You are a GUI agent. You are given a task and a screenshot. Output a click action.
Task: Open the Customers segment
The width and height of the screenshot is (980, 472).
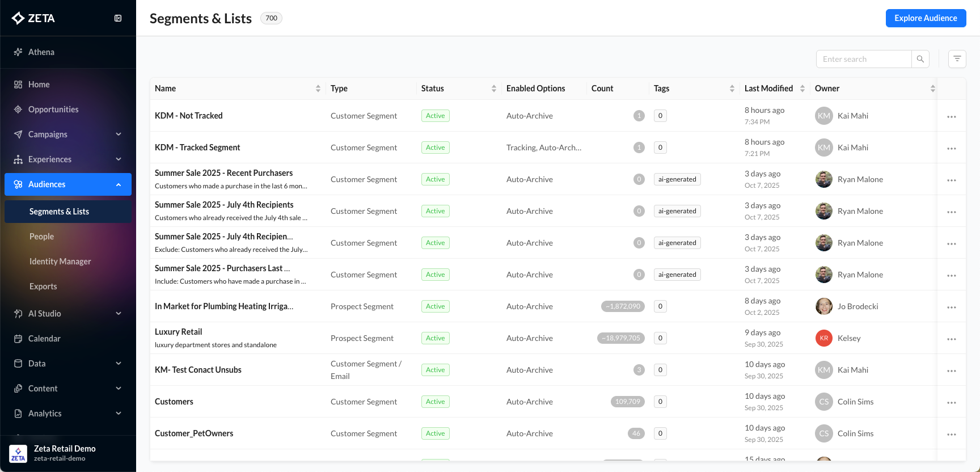pos(174,402)
